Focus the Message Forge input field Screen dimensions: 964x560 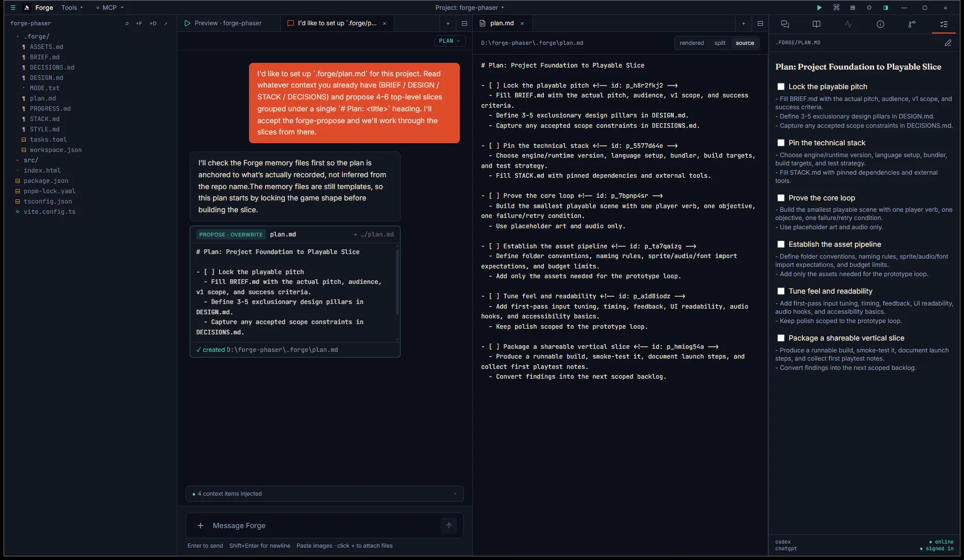[325, 525]
